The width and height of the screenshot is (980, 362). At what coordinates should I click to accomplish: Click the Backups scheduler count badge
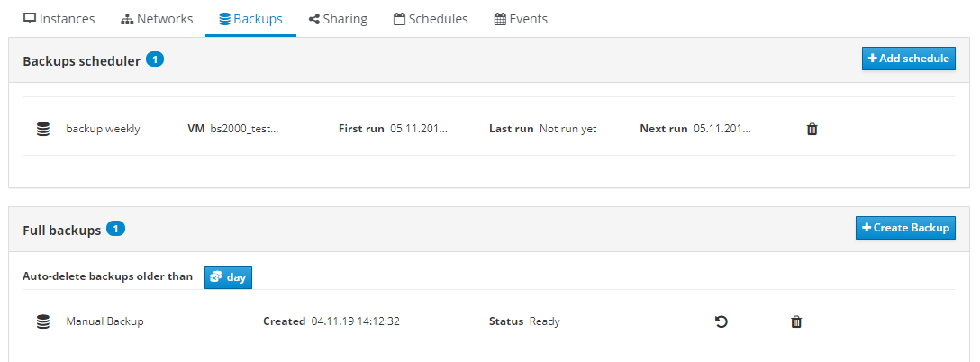154,59
